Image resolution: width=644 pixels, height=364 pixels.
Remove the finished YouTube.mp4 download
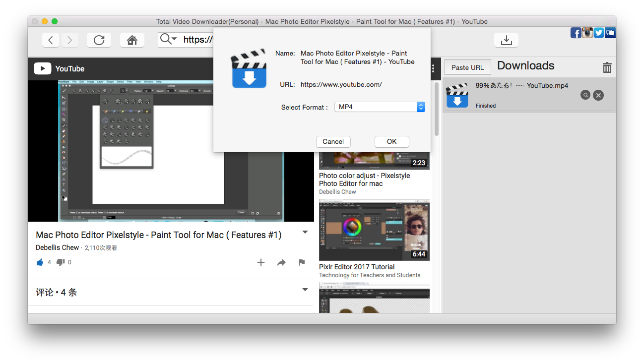coord(598,95)
